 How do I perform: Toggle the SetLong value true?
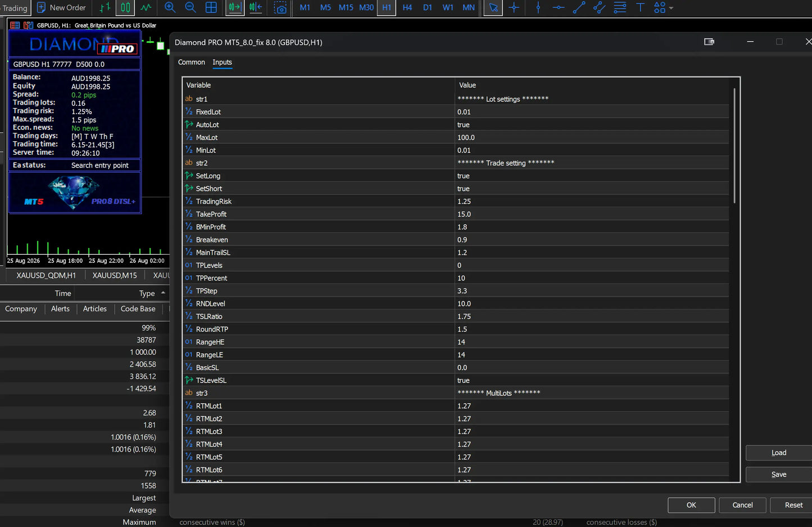(x=592, y=176)
